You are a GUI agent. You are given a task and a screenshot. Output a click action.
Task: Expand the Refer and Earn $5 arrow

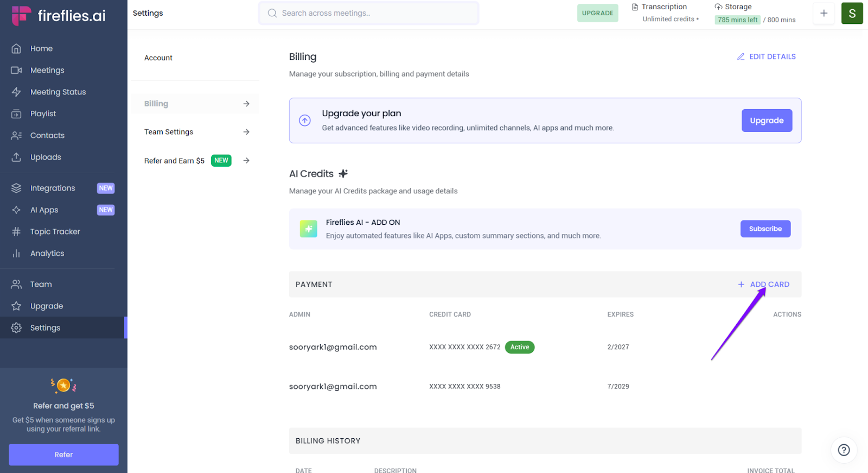tap(246, 161)
